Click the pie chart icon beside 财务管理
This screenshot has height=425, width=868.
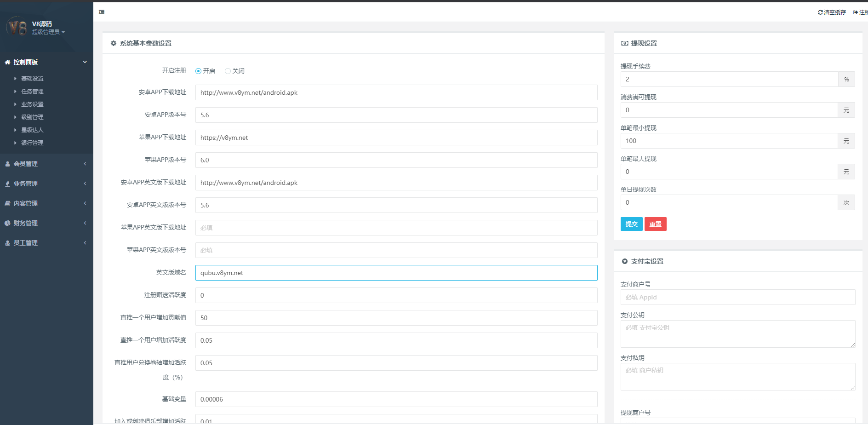(x=7, y=224)
